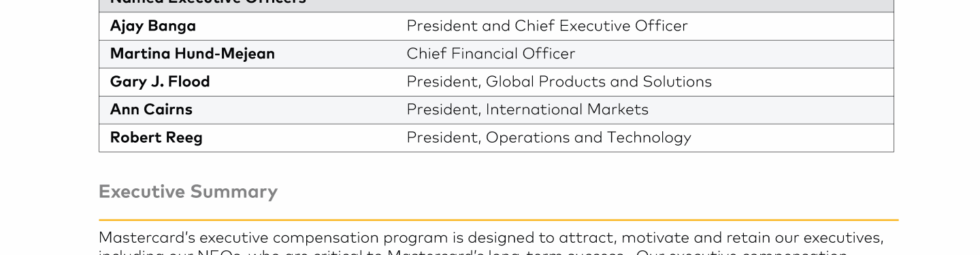The width and height of the screenshot is (980, 255).
Task: Click President, Operations and Technology text
Action: pyautogui.click(x=549, y=137)
